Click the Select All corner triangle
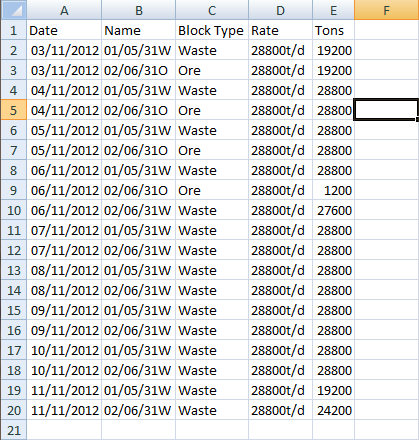Viewport: 419px width, 440px height. pos(14,10)
